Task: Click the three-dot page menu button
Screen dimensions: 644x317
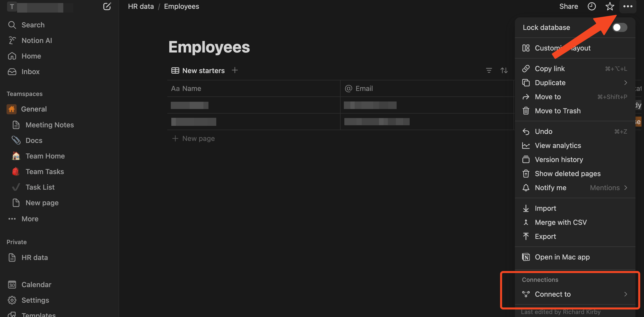Action: 628,7
